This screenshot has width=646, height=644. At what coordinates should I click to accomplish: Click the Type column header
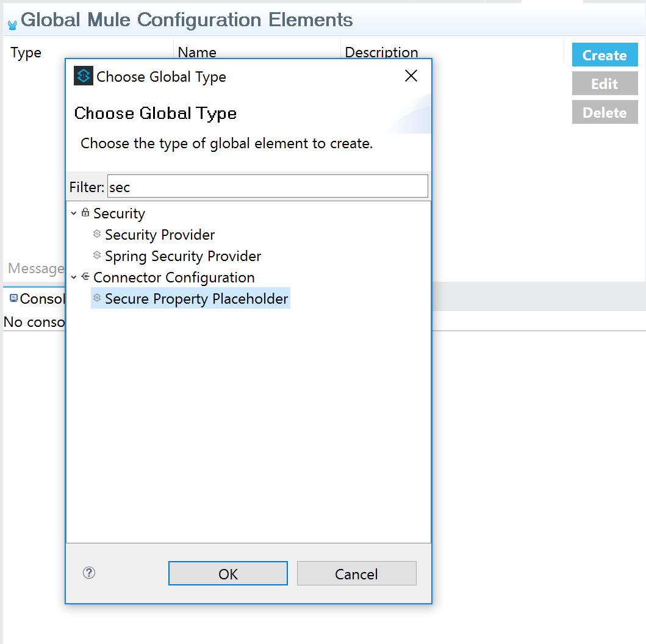click(x=26, y=52)
